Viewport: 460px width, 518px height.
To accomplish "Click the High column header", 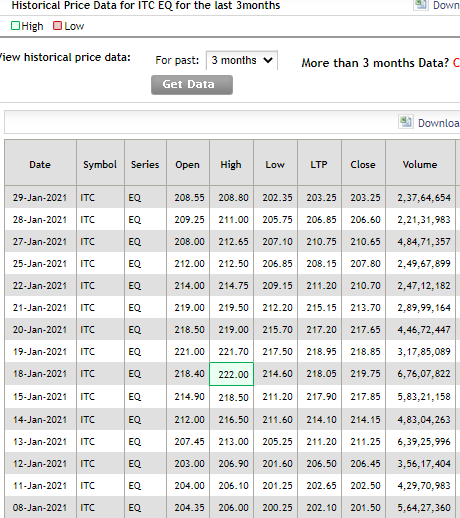I will click(x=231, y=164).
